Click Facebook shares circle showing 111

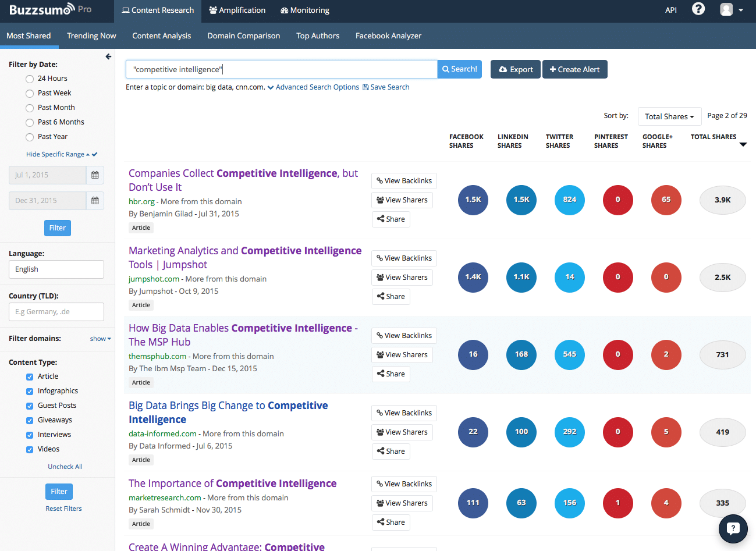pyautogui.click(x=473, y=503)
